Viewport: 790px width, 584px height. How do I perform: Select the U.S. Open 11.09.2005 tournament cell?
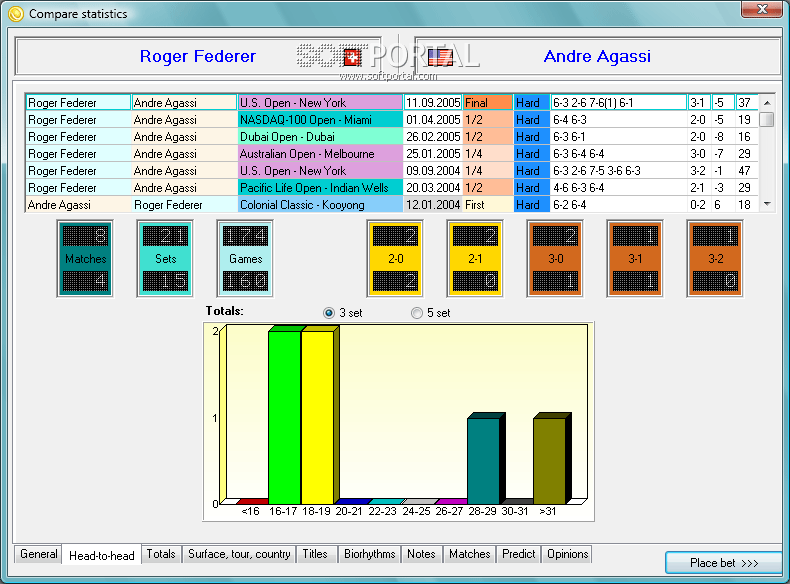coord(320,103)
